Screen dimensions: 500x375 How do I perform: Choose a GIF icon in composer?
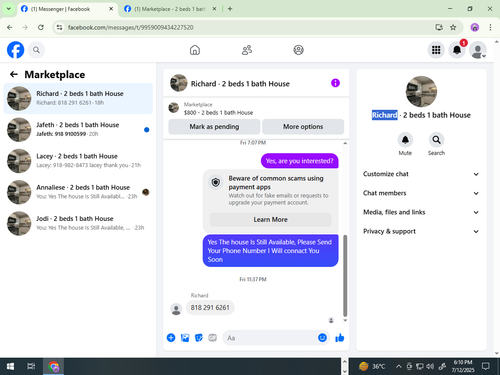coord(213,338)
